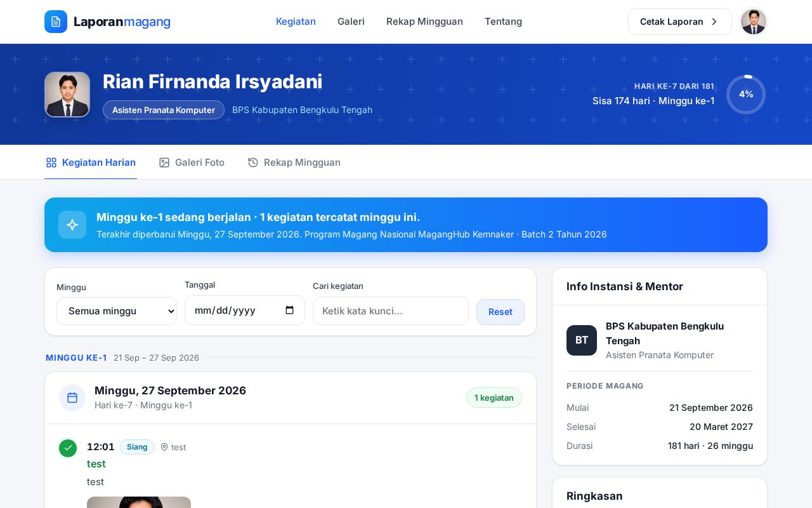Click the Laporanmagang document logo icon
812x508 pixels.
tap(56, 22)
